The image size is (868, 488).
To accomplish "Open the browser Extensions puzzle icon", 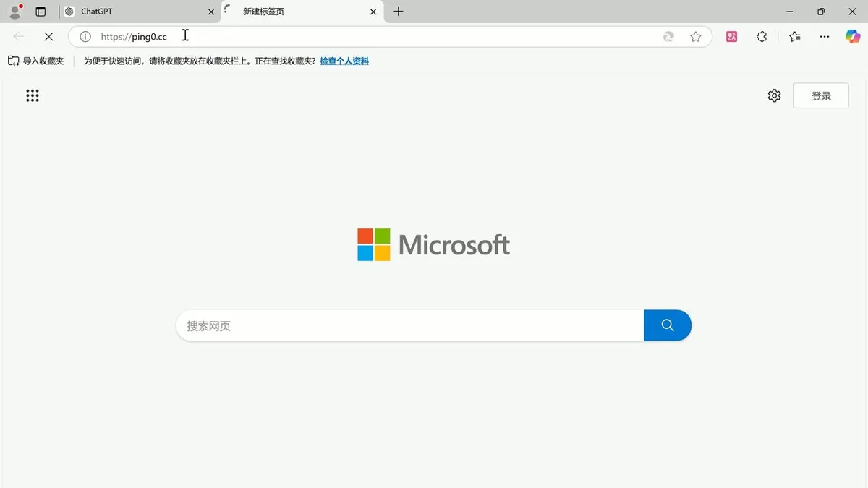I will (762, 36).
